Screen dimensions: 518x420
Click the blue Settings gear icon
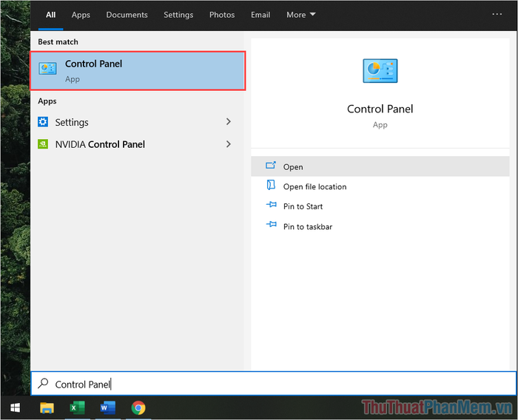43,122
